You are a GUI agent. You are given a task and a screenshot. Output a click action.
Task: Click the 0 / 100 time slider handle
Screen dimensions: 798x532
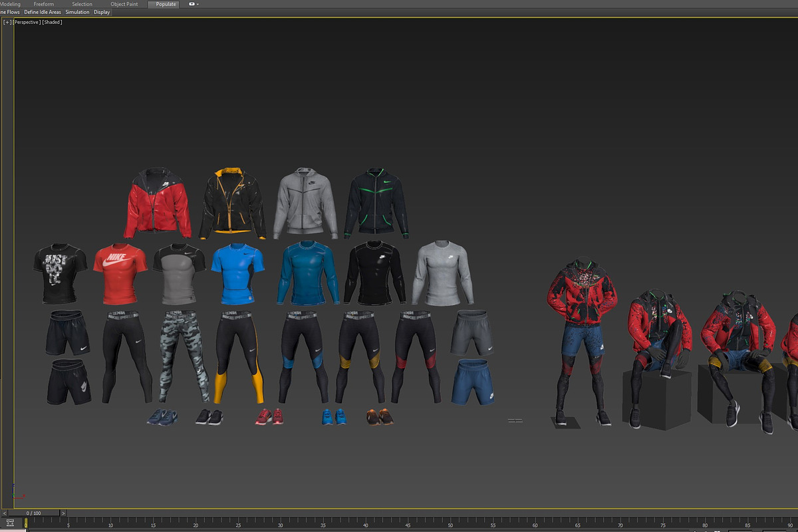point(34,513)
